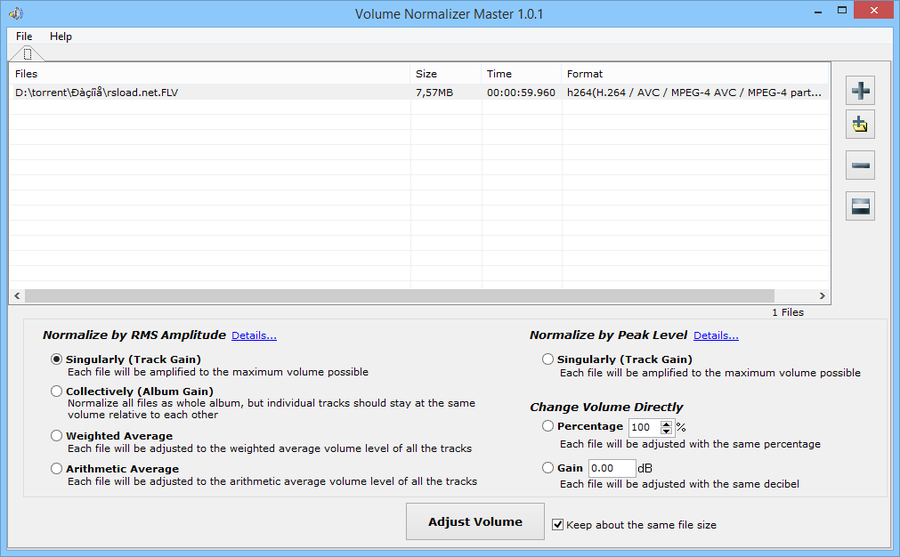
Task: Click the add folder icon
Action: tap(860, 125)
